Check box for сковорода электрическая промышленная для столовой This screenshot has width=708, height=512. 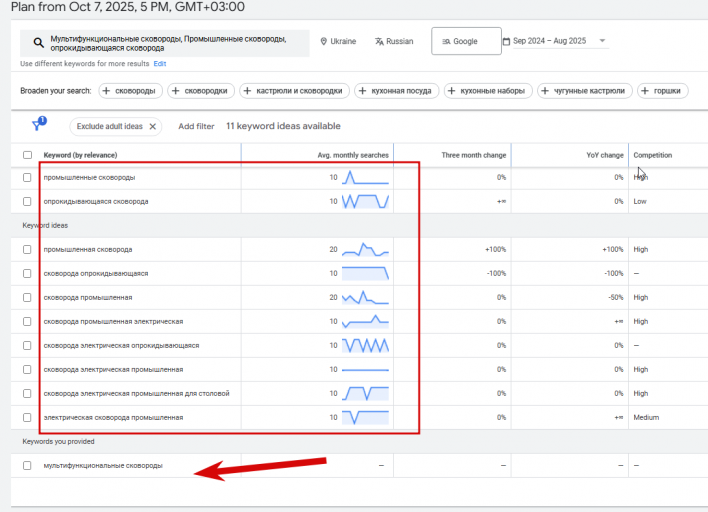point(27,393)
